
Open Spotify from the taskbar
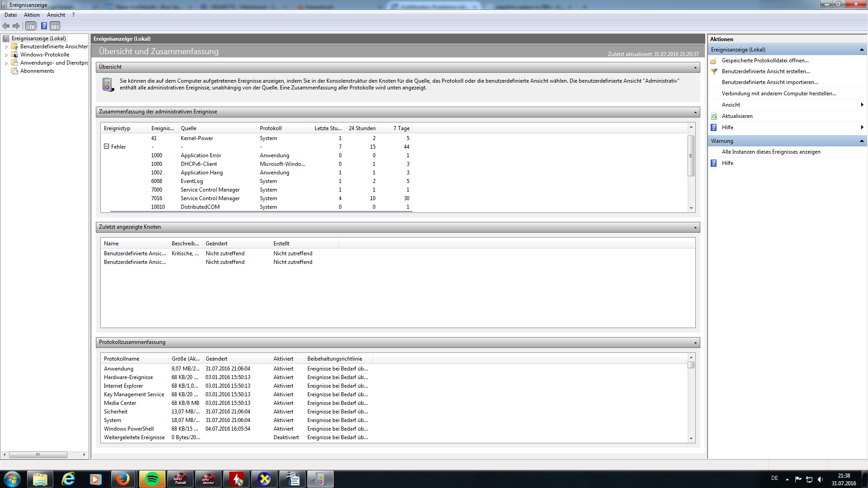coord(152,479)
